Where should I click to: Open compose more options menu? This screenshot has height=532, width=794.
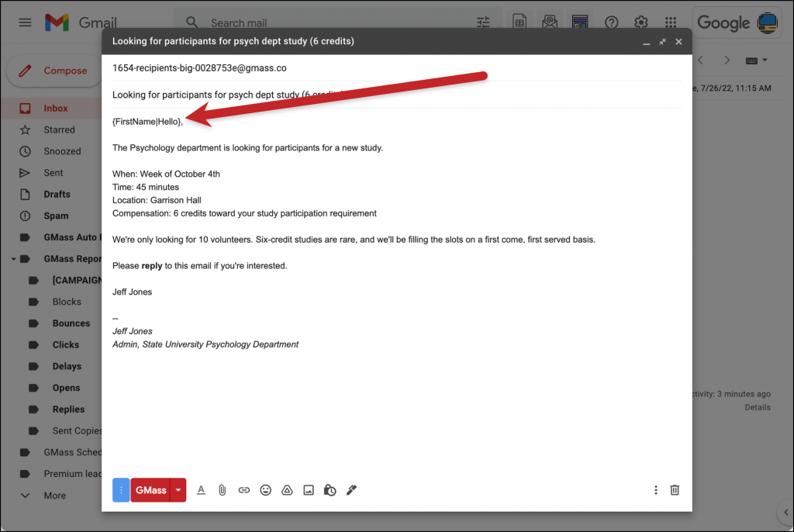coord(655,489)
